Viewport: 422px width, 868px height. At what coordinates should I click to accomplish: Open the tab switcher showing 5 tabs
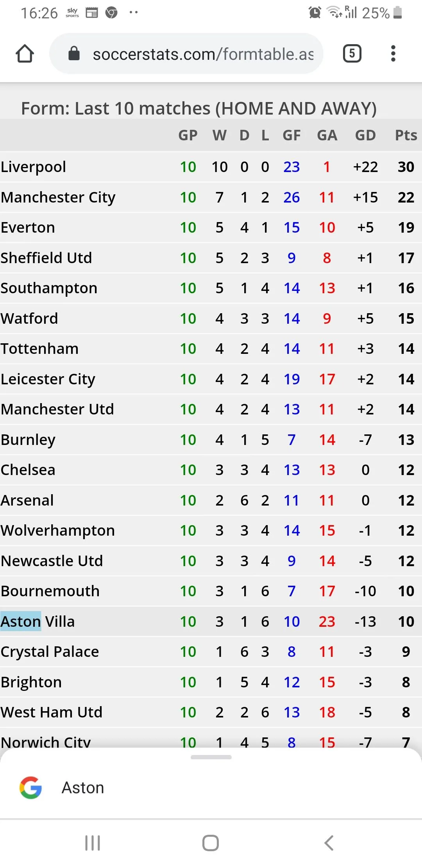(x=352, y=54)
